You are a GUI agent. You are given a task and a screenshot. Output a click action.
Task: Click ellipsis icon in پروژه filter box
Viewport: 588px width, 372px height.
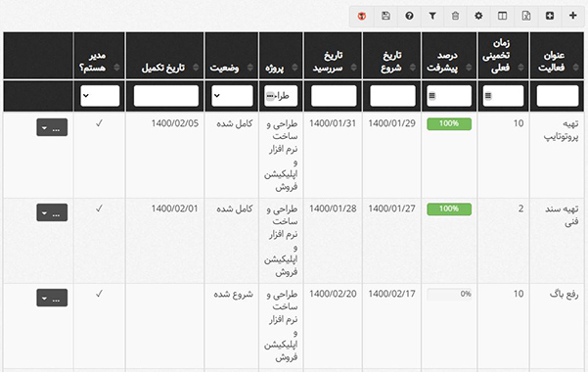pos(270,96)
